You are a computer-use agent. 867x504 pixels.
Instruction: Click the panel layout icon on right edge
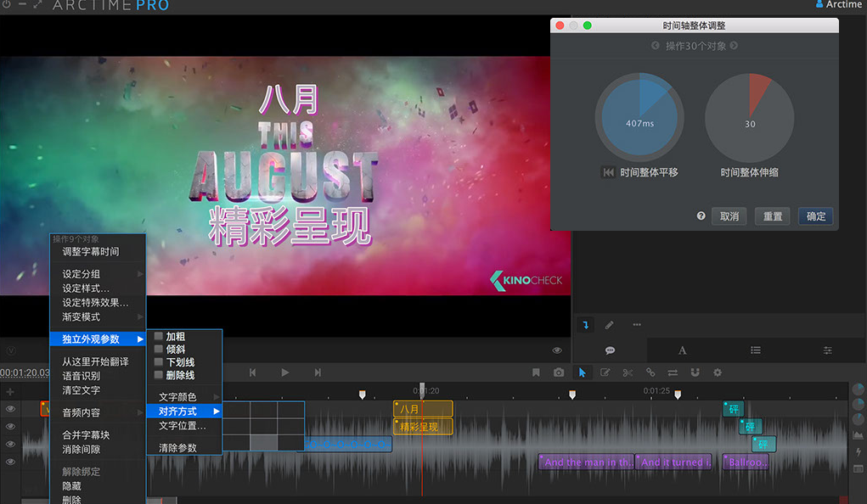pyautogui.click(x=859, y=469)
